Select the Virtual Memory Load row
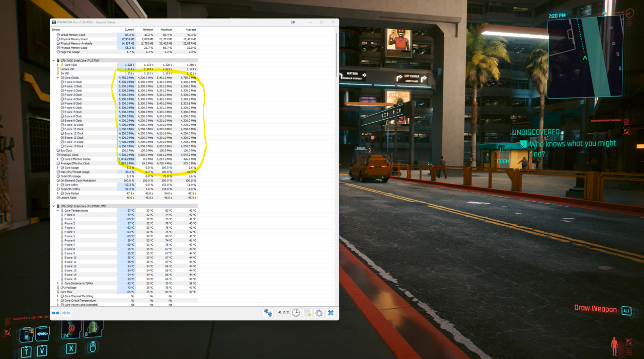Viewport: 644px width, 359px height. [x=124, y=35]
